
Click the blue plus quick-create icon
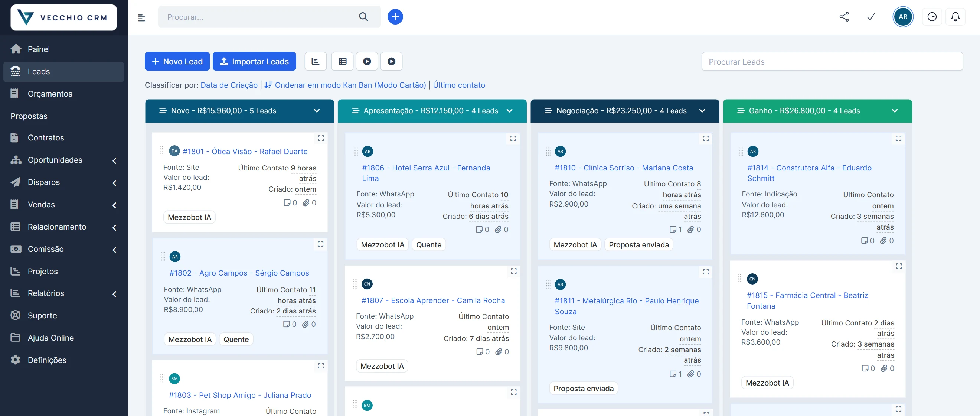pos(395,17)
